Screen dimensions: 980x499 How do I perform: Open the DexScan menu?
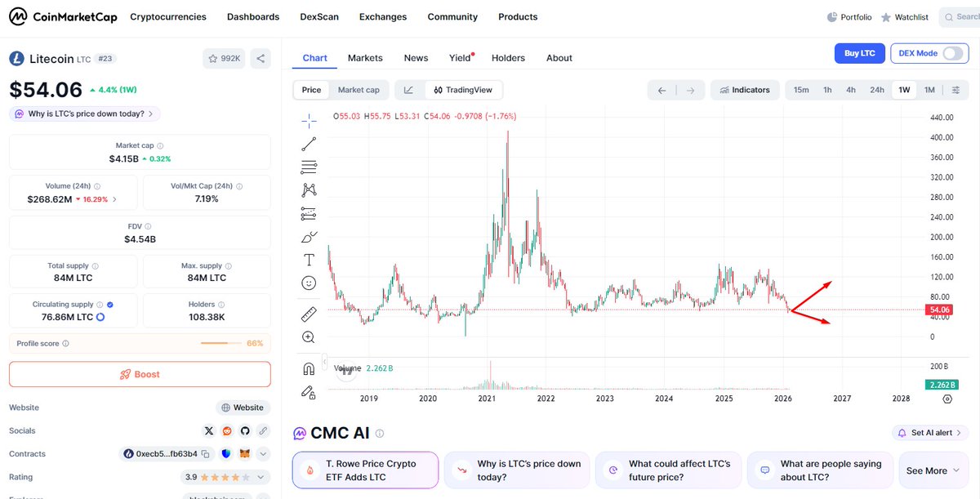pos(319,16)
